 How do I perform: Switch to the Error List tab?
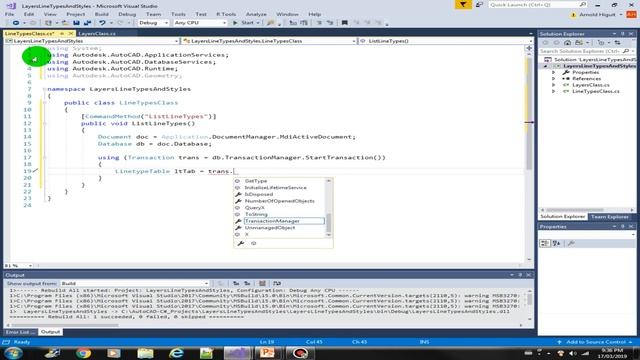coord(20,332)
